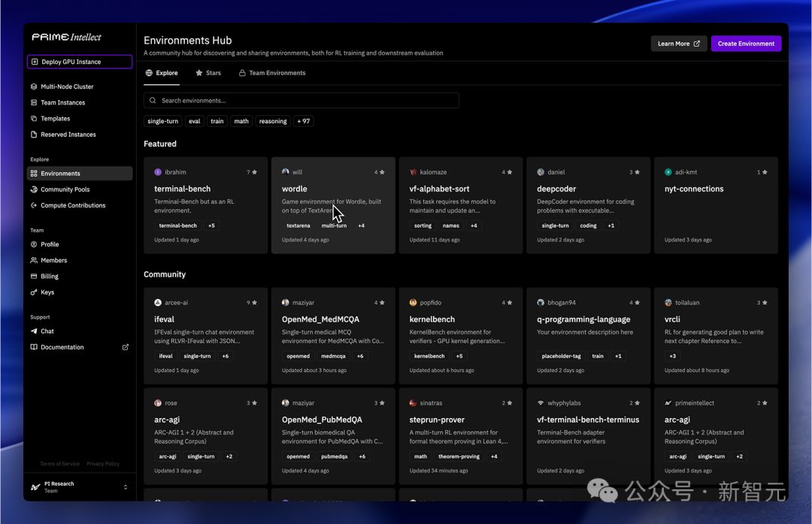Click the Chat paper-plane icon
This screenshot has width=812, height=524.
tap(34, 332)
